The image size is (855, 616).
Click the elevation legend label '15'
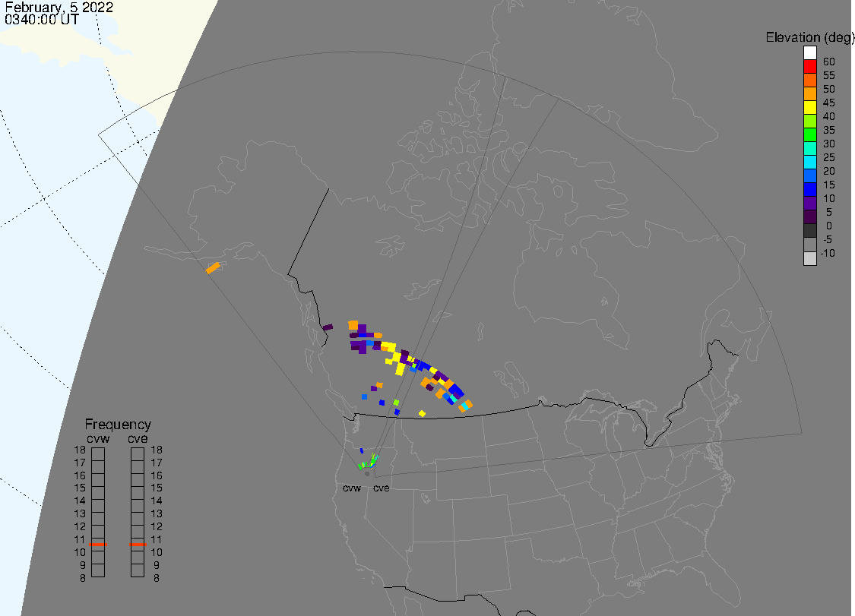pyautogui.click(x=829, y=185)
